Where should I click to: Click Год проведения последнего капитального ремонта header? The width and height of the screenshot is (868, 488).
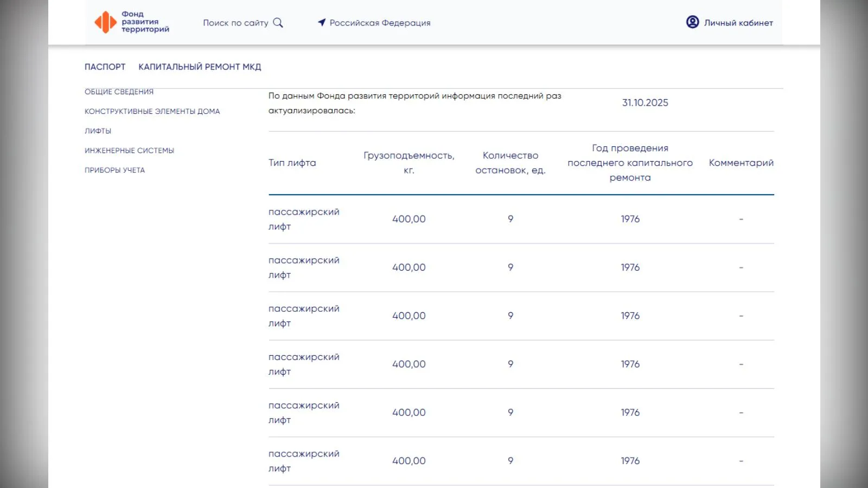(x=630, y=163)
